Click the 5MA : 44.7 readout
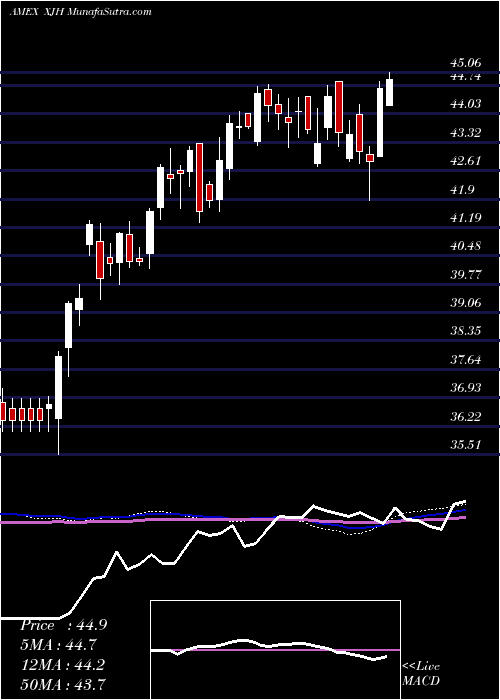 click(x=59, y=645)
